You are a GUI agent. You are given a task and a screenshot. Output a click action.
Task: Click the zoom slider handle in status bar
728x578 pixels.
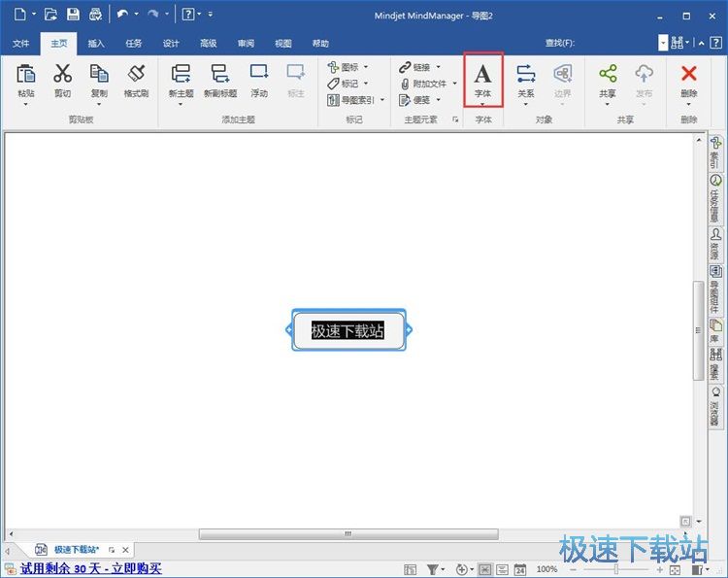[x=615, y=569]
